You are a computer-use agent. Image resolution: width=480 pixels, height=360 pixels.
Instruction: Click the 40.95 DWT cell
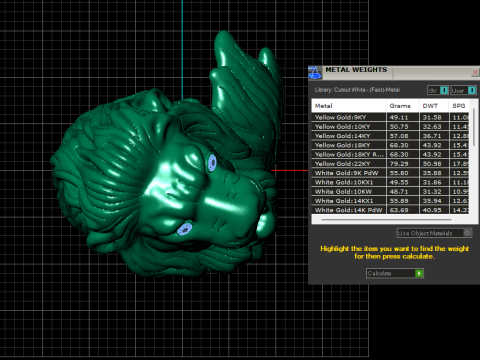434,210
